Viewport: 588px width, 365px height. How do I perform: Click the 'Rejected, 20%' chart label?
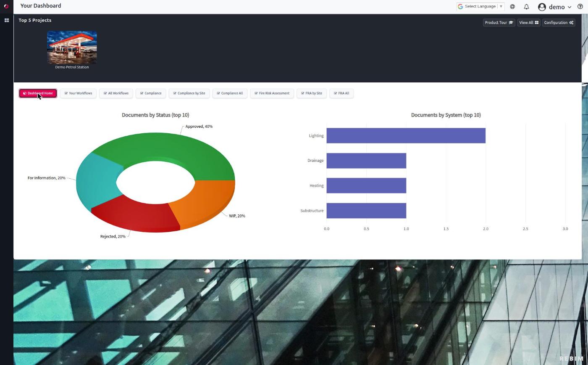click(113, 237)
